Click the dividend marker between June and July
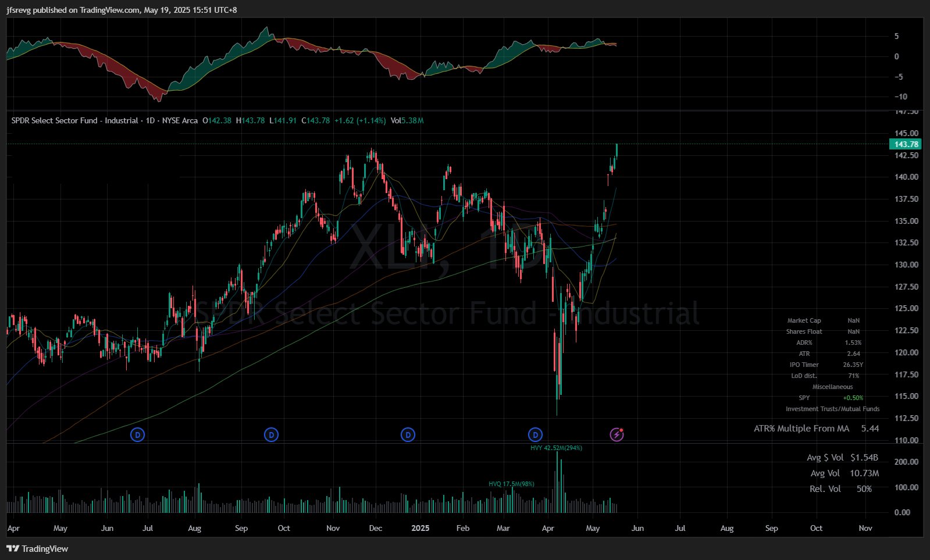The image size is (930, 560). click(x=138, y=434)
